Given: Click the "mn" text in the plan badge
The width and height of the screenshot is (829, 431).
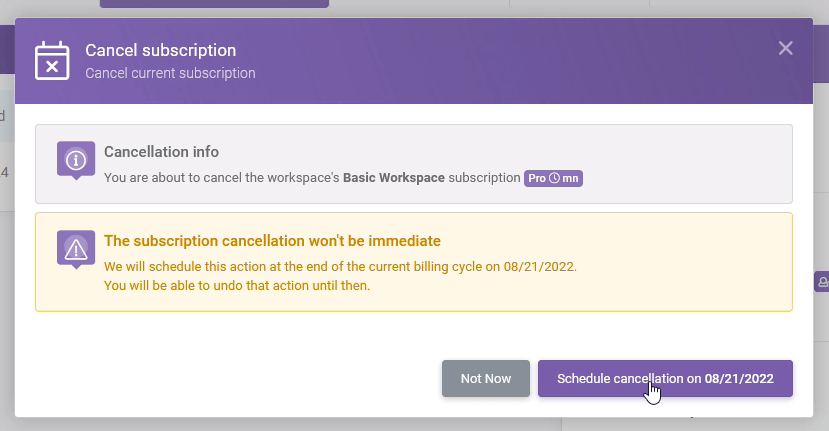Looking at the screenshot, I should [x=570, y=179].
